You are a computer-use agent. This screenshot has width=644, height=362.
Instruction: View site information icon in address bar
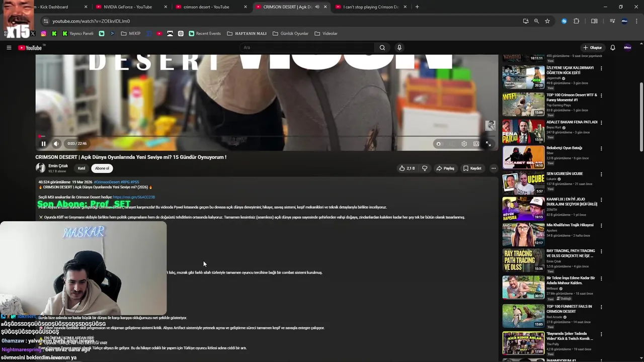tap(46, 21)
